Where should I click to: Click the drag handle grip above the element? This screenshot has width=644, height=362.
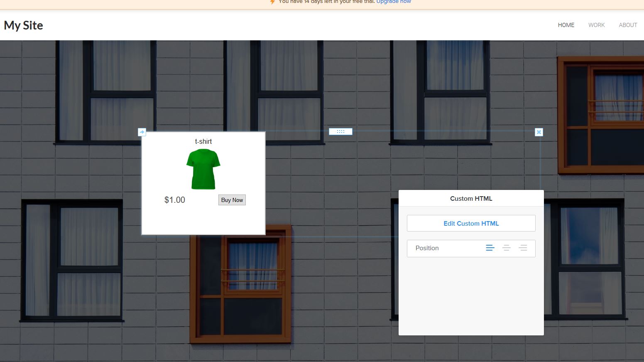tap(340, 131)
